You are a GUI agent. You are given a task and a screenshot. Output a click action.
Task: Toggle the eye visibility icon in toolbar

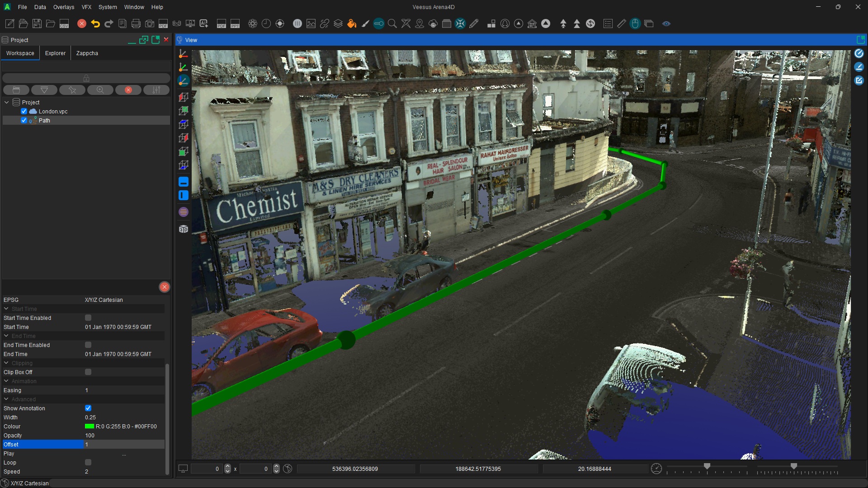(666, 24)
